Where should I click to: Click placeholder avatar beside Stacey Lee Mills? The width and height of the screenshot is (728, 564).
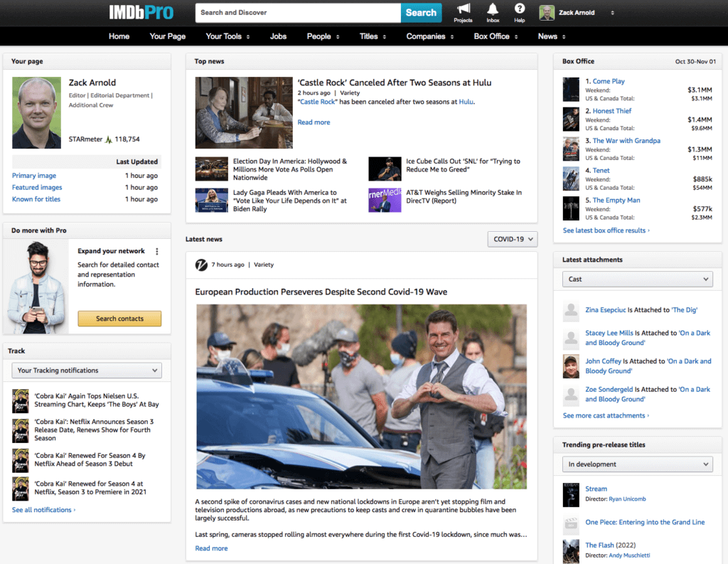pyautogui.click(x=571, y=339)
